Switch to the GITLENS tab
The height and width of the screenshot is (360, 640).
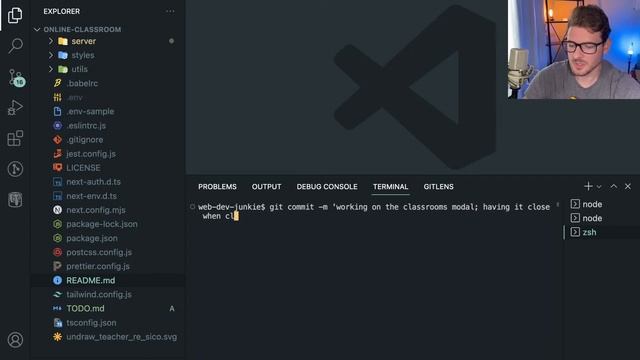click(438, 187)
